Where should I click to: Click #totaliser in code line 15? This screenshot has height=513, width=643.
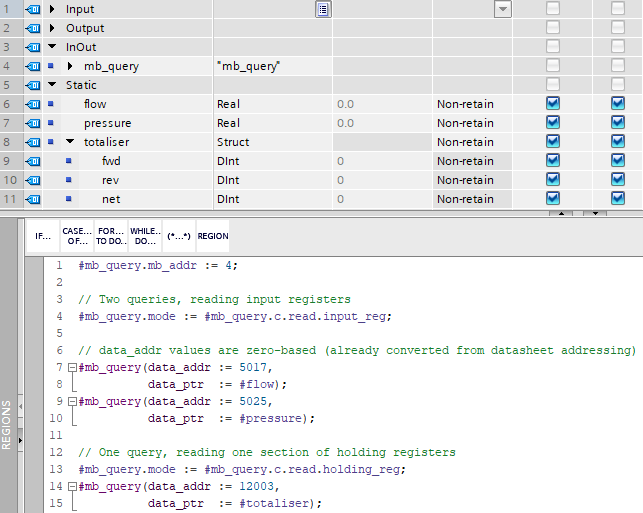tap(274, 503)
